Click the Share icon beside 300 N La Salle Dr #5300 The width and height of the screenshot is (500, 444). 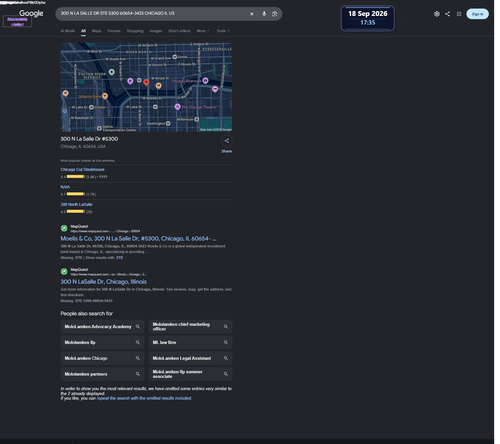(227, 141)
